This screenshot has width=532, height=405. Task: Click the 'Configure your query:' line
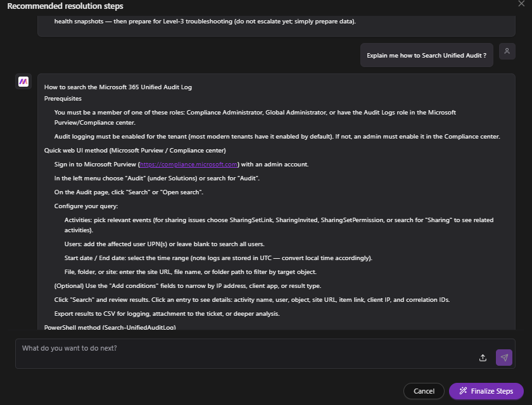pos(86,206)
